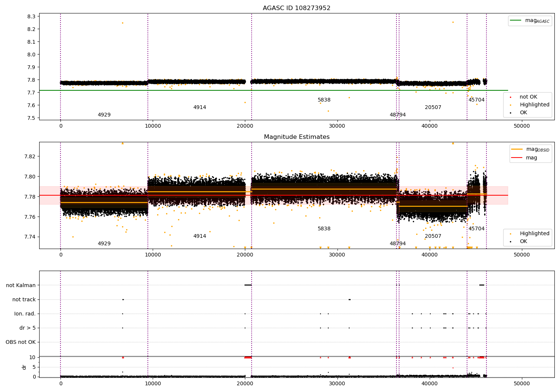Select obsid 48794 in Magnitude Estimates plot
The image size is (560, 392).
point(398,244)
